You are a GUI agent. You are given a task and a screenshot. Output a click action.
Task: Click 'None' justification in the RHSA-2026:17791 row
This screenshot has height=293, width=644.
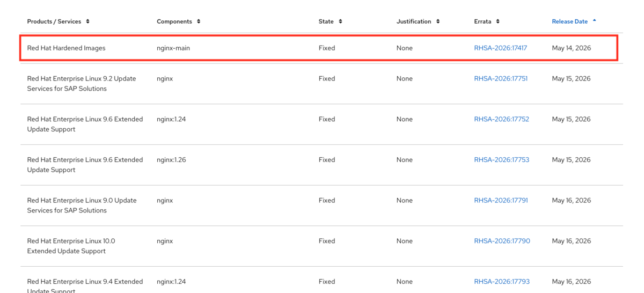(x=405, y=200)
